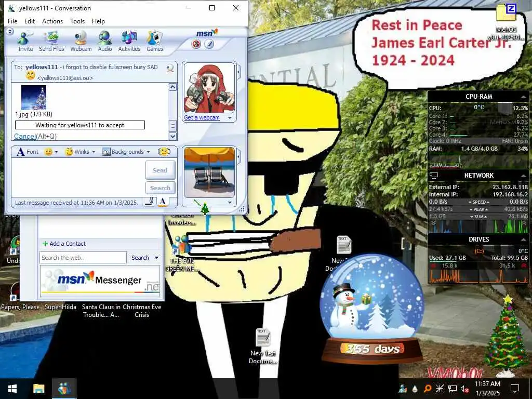Image resolution: width=532 pixels, height=399 pixels.
Task: Open the Tools menu
Action: [77, 21]
